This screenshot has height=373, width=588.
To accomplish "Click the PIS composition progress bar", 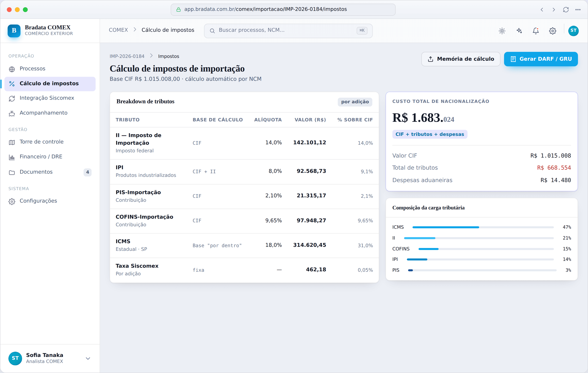I will click(482, 270).
